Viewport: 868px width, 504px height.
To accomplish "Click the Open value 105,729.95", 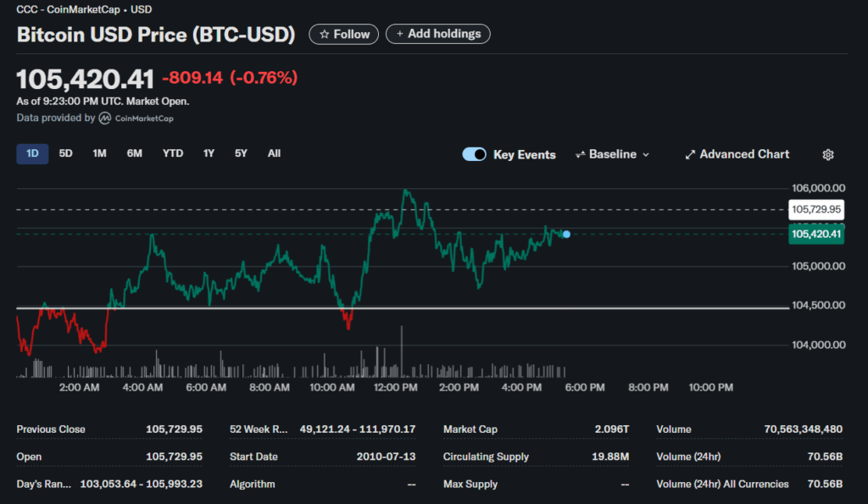I will 174,457.
